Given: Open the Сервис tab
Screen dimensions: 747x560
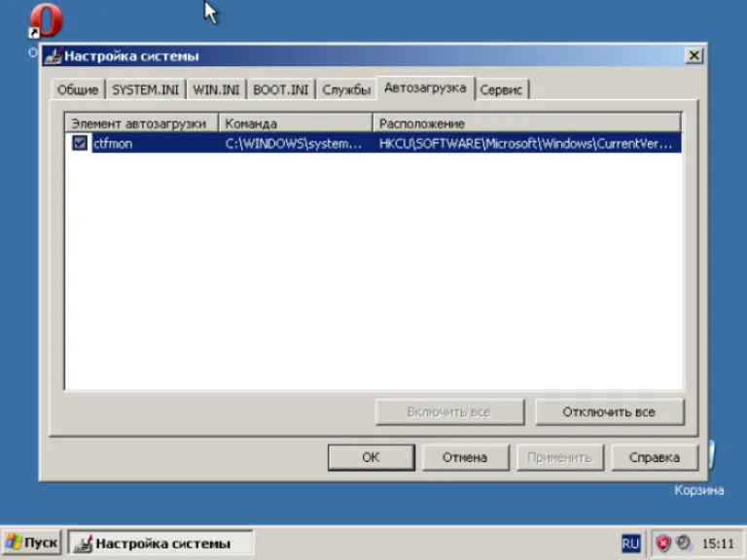Looking at the screenshot, I should tap(501, 89).
